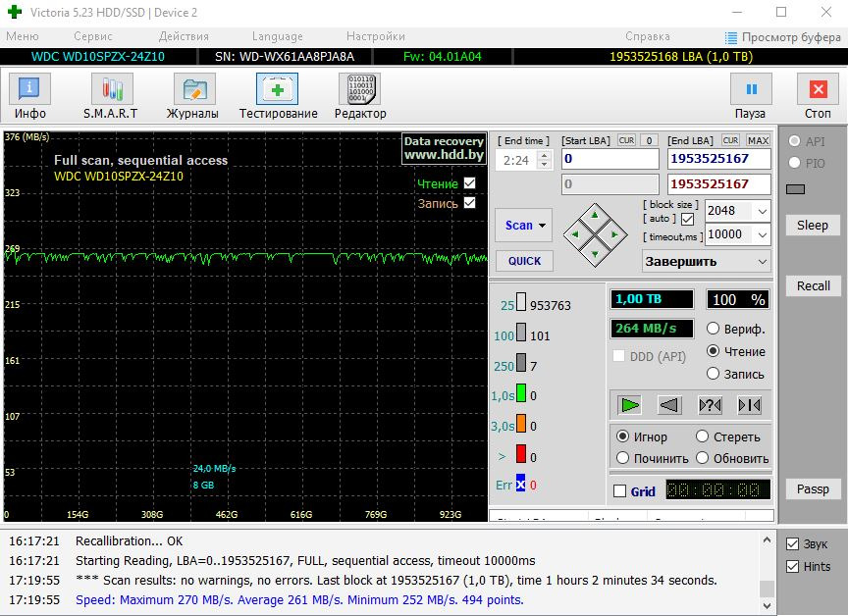Open the Настройки menu
The height and width of the screenshot is (616, 848).
click(376, 36)
